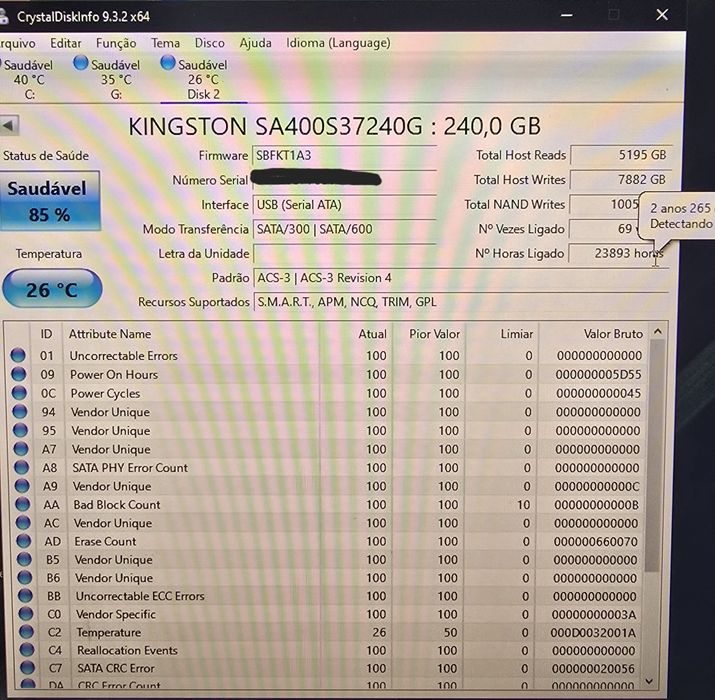
Task: Click the status icon for Power On Hours row
Action: [x=19, y=374]
